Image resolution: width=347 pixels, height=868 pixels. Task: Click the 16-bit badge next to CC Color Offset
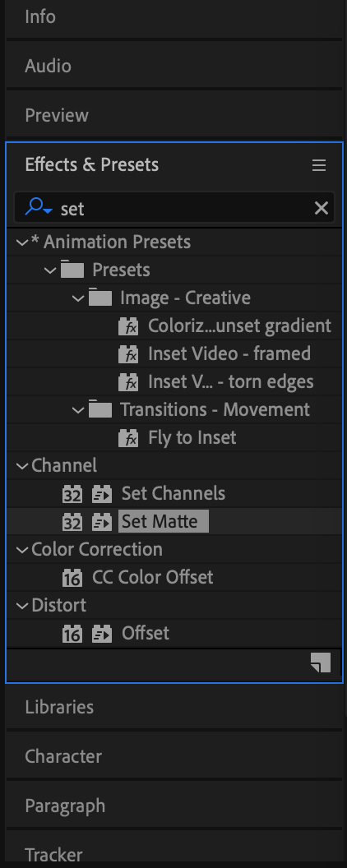[72, 578]
